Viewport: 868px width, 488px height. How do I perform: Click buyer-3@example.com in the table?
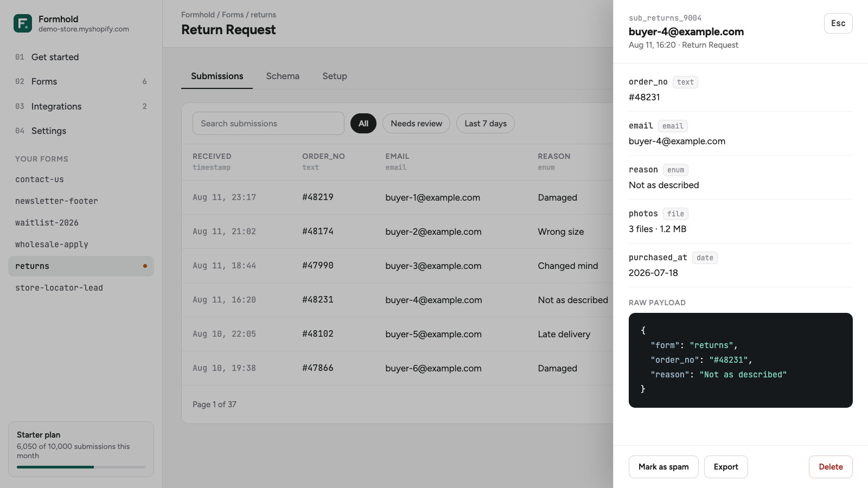point(433,266)
